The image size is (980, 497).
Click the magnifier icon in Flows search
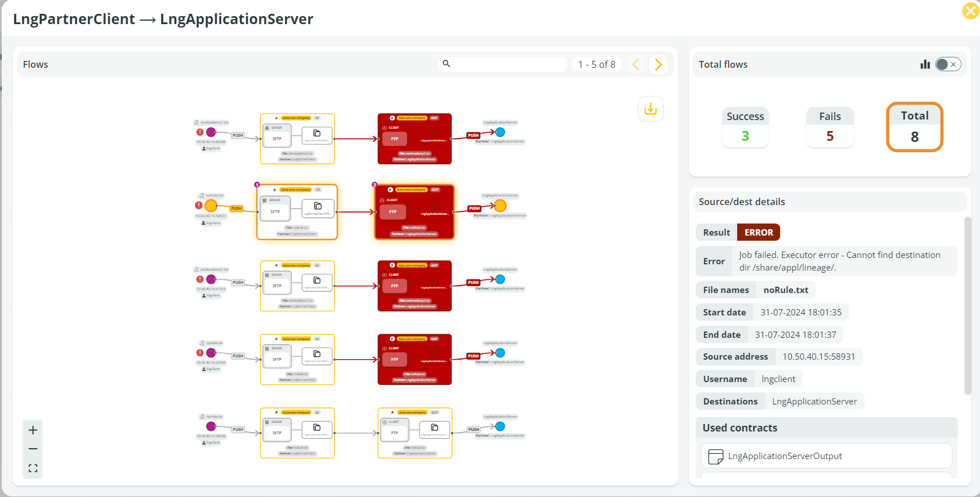(x=446, y=64)
